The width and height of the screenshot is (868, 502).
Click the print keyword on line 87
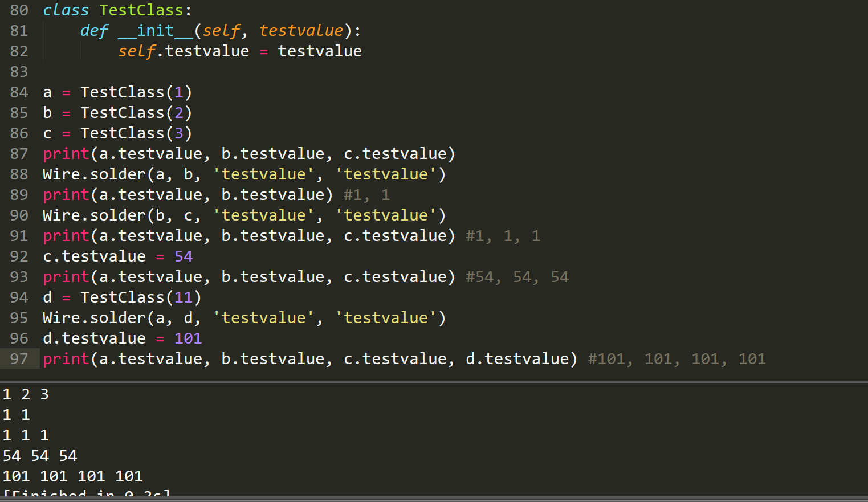coord(66,153)
